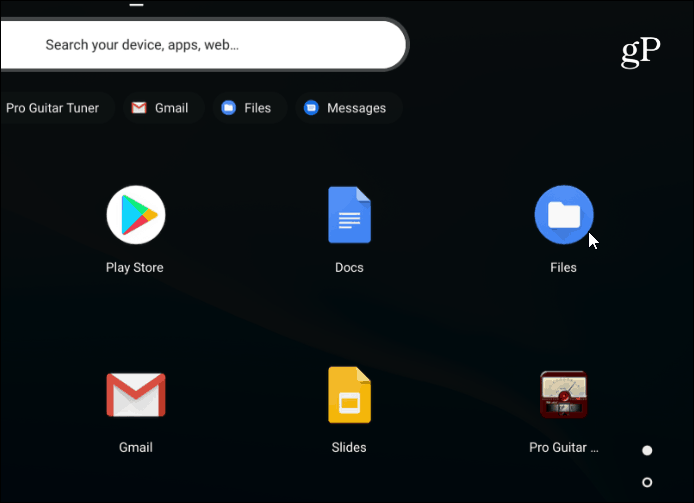
Task: Open the Files app in the grid
Action: point(564,215)
